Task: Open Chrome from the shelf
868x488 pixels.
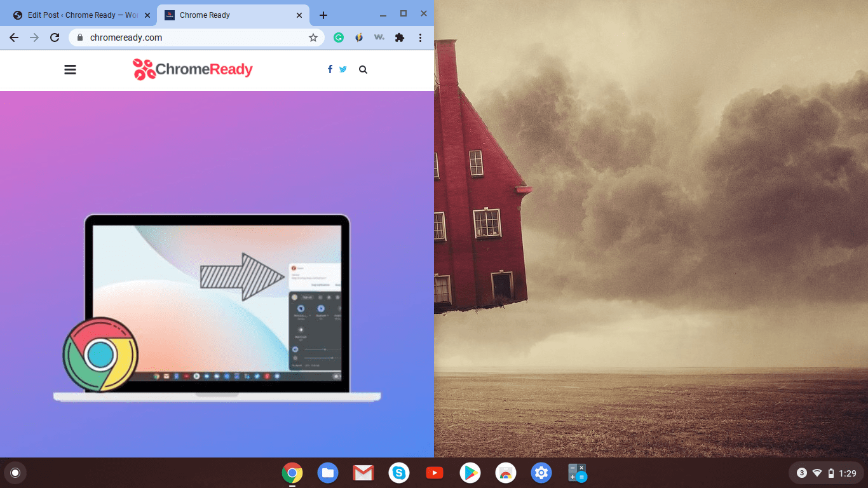Action: [292, 473]
